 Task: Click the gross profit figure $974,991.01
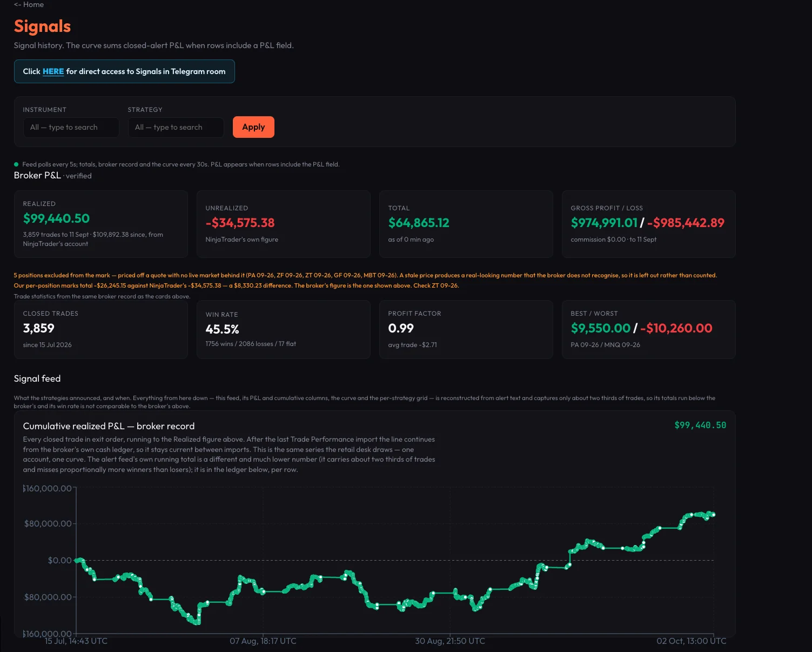click(x=604, y=223)
